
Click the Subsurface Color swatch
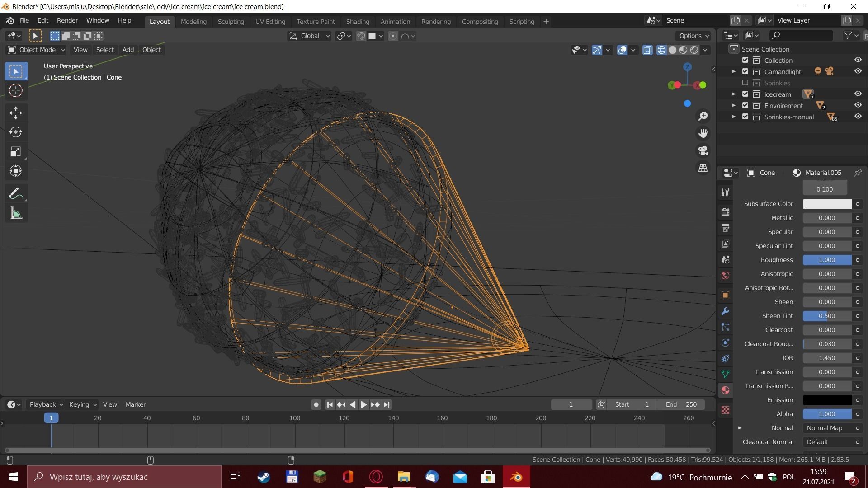pyautogui.click(x=827, y=204)
